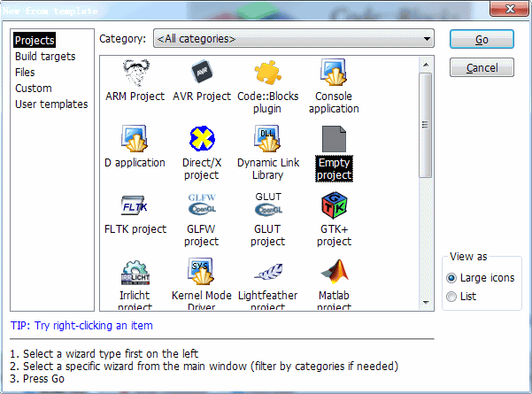Click the 'D application' label text
This screenshot has width=532, height=394.
135,163
